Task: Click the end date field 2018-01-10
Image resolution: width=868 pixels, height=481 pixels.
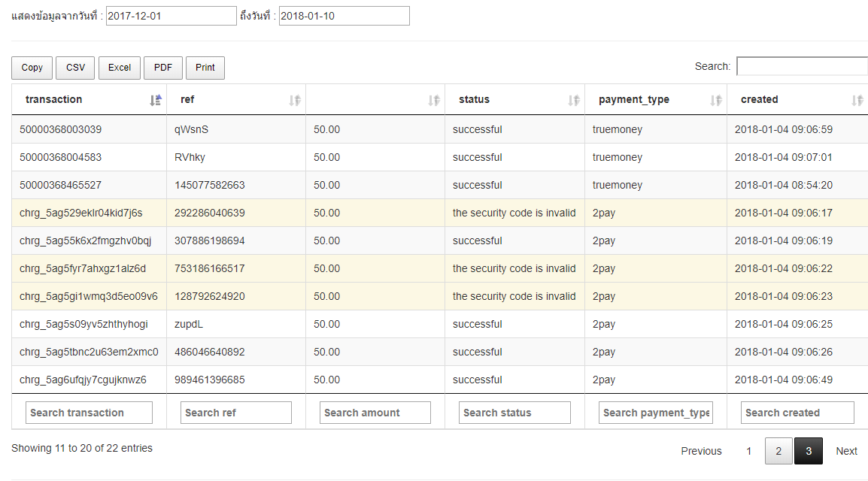Action: (344, 16)
